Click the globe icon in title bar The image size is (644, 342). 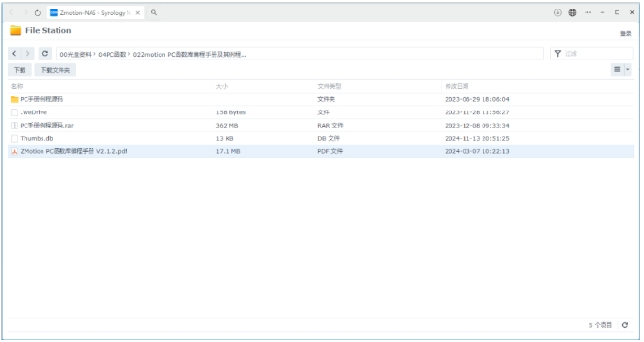572,12
